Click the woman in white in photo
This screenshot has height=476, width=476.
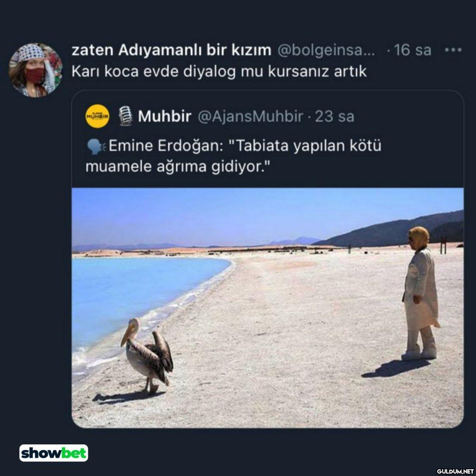421,293
